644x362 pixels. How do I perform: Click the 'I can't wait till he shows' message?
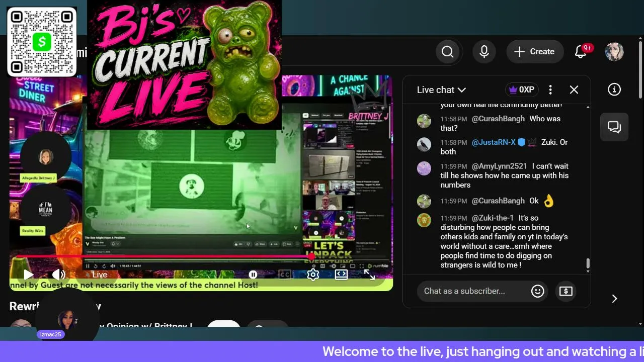click(x=505, y=175)
